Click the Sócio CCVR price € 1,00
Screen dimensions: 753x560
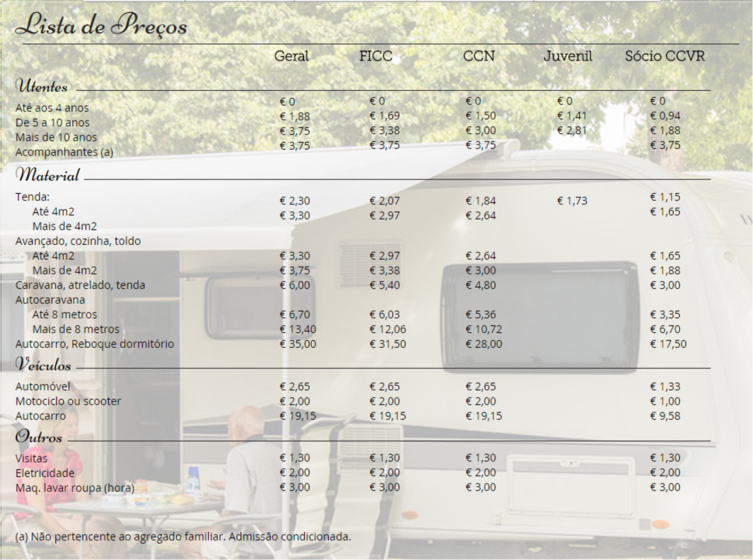click(665, 401)
